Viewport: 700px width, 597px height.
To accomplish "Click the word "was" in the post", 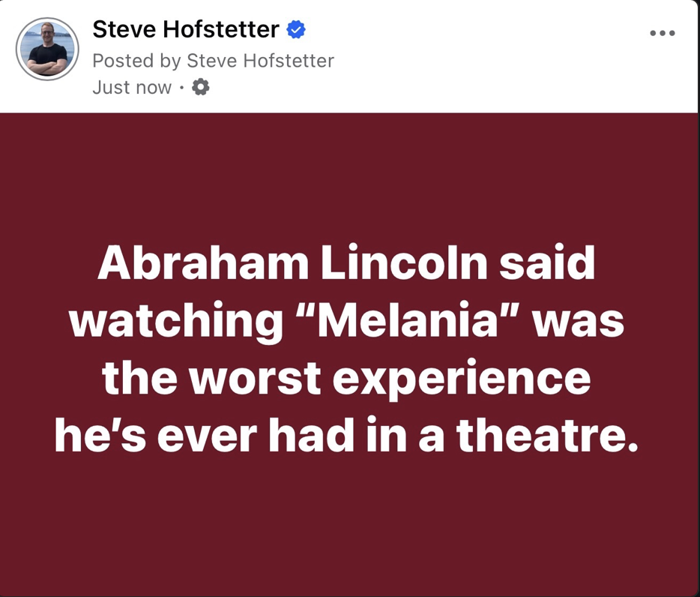I will point(580,321).
